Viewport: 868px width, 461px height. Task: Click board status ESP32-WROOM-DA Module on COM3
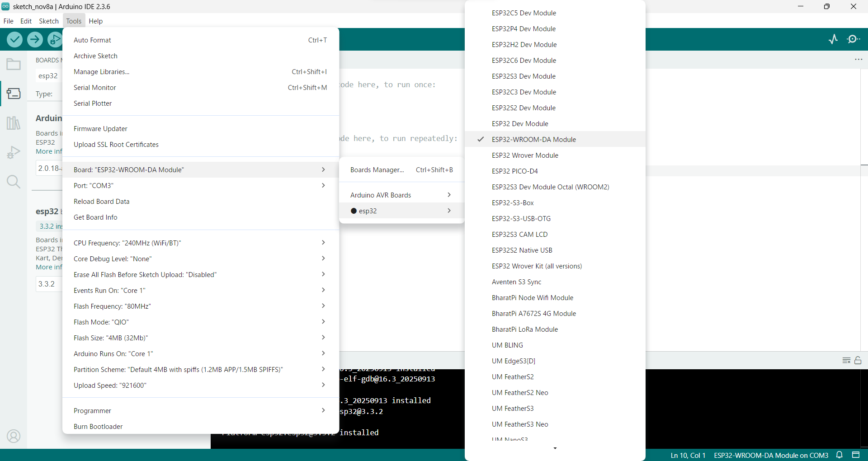771,455
